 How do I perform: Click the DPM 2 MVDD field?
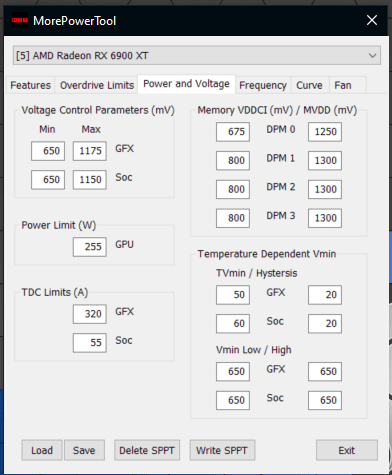pyautogui.click(x=325, y=189)
